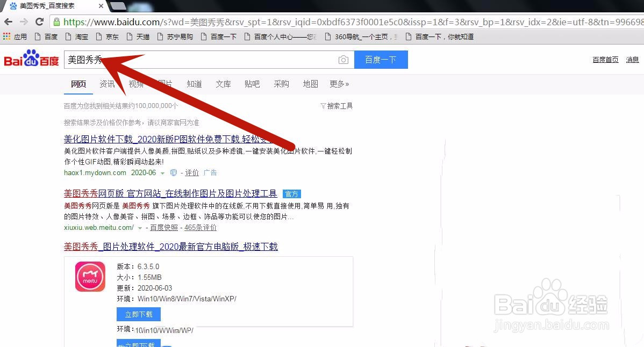Reload the page with the refresh icon
This screenshot has height=347, width=644.
coord(39,21)
